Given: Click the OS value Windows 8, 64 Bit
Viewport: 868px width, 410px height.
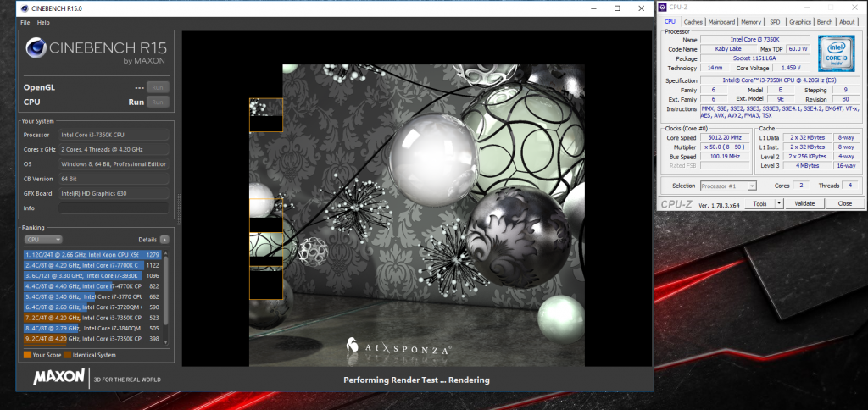Looking at the screenshot, I should click(x=114, y=164).
